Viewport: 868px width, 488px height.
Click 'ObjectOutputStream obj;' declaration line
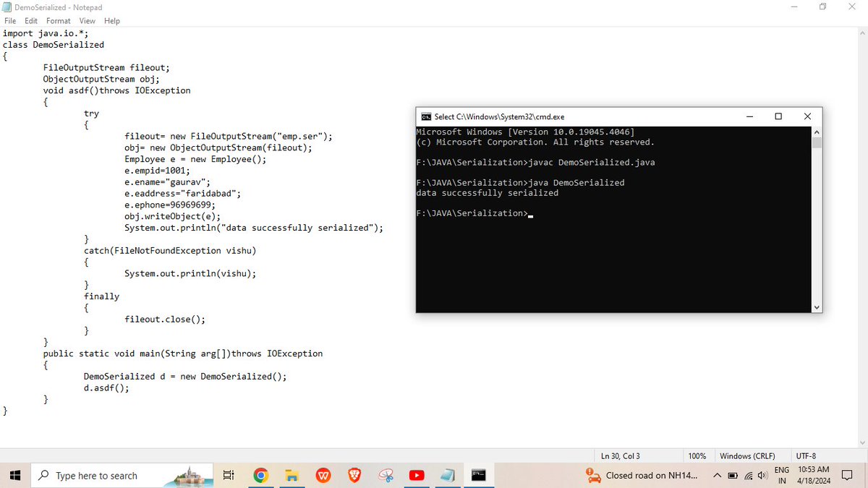tap(101, 79)
